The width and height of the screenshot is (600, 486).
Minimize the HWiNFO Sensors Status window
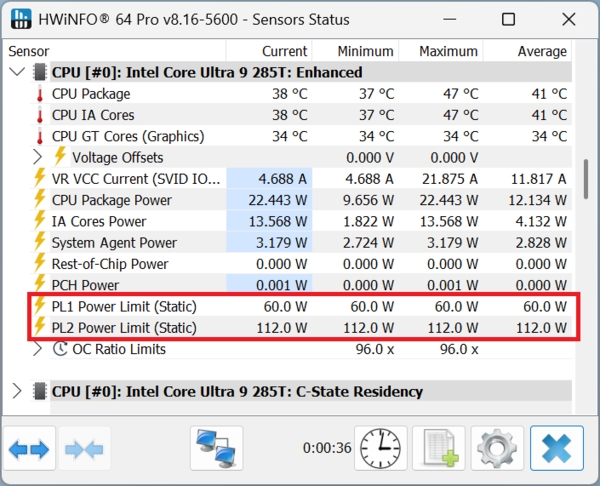[x=450, y=19]
